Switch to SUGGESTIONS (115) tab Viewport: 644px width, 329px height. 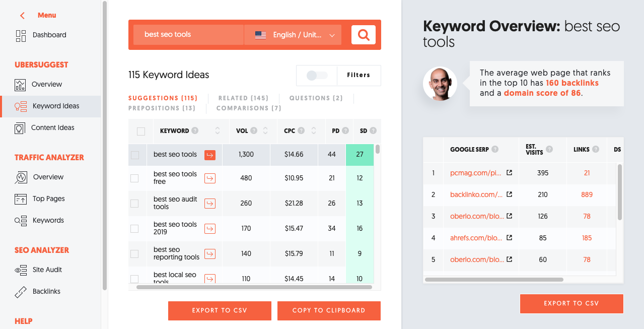(x=163, y=98)
